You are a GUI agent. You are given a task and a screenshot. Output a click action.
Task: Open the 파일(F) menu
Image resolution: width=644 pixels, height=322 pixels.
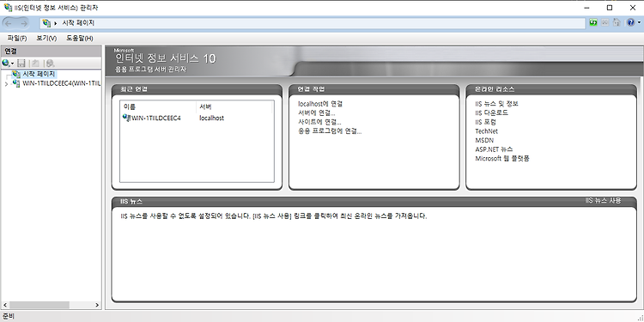point(17,38)
